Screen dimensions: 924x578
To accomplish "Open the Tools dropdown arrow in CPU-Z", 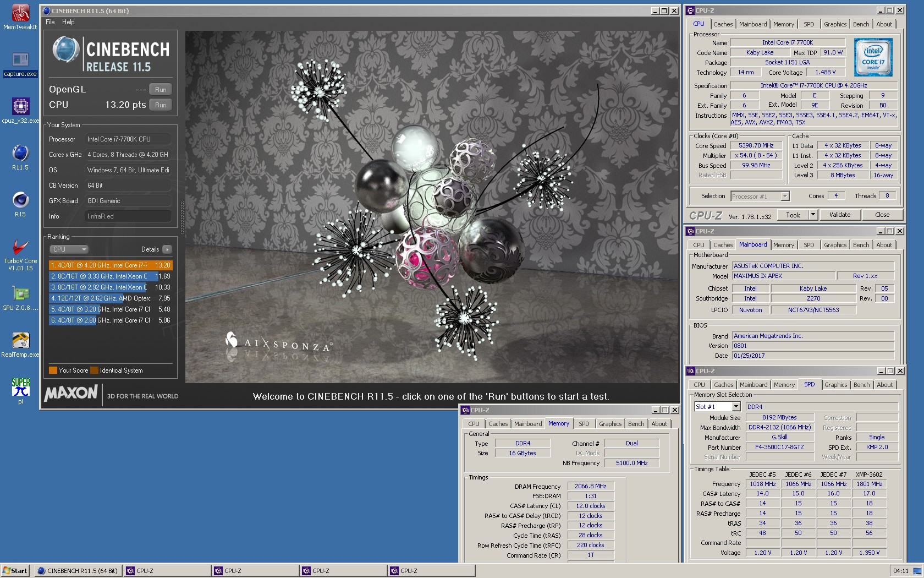I will (x=813, y=215).
